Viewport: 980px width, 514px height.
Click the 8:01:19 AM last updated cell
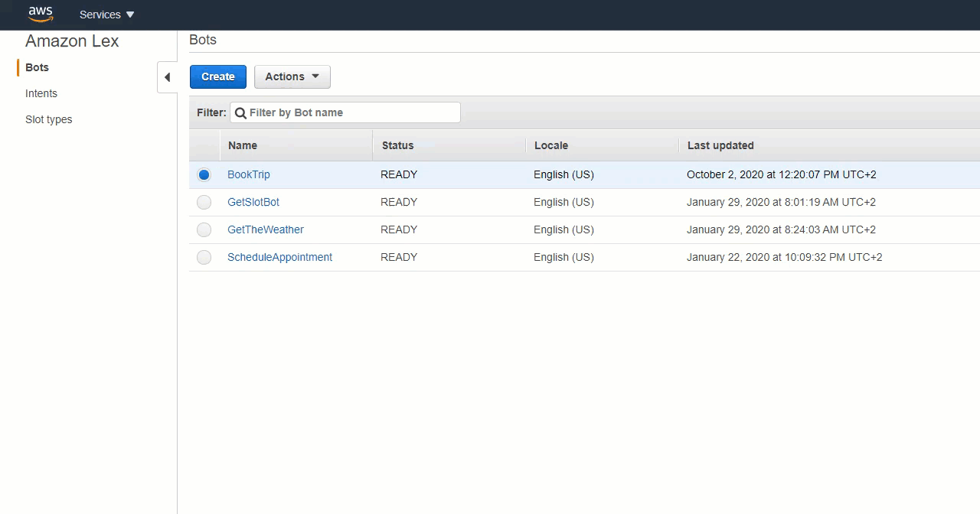tap(781, 202)
